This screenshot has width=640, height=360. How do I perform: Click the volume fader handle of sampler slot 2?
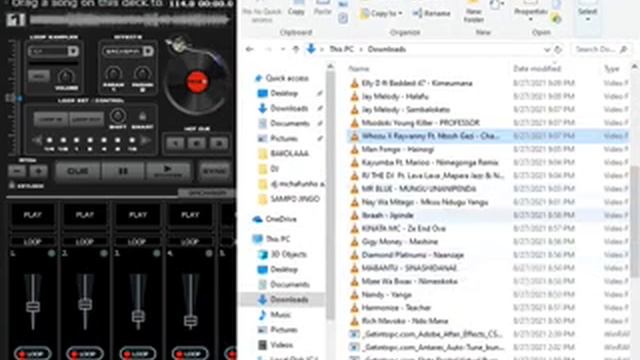coord(85,304)
